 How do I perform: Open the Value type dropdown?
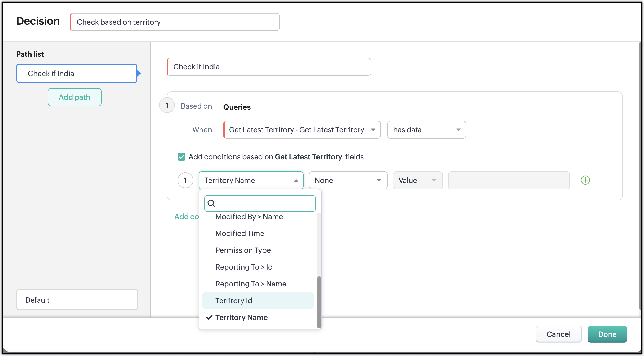click(417, 180)
